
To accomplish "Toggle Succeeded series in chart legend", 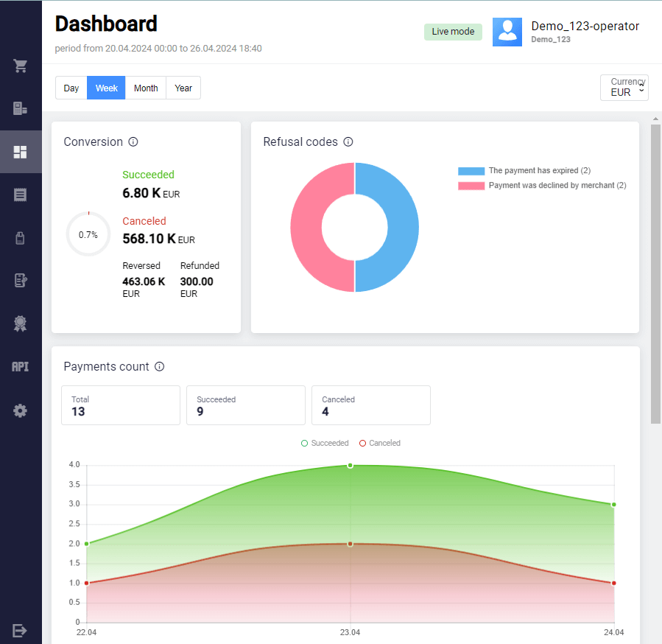I will [325, 444].
